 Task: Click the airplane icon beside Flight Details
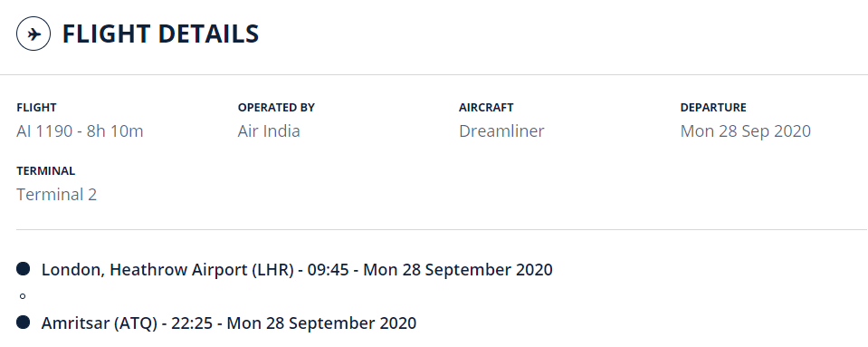pyautogui.click(x=33, y=34)
